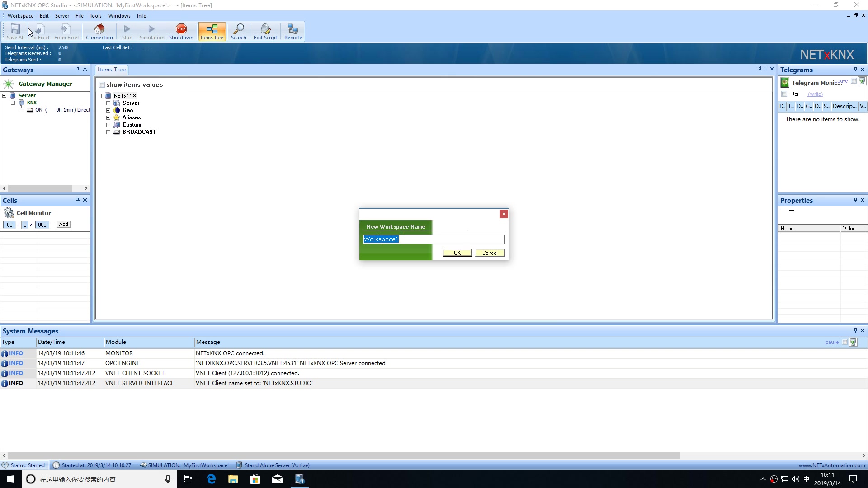
Task: Click the Cell Monitor gear icon
Action: pos(9,213)
